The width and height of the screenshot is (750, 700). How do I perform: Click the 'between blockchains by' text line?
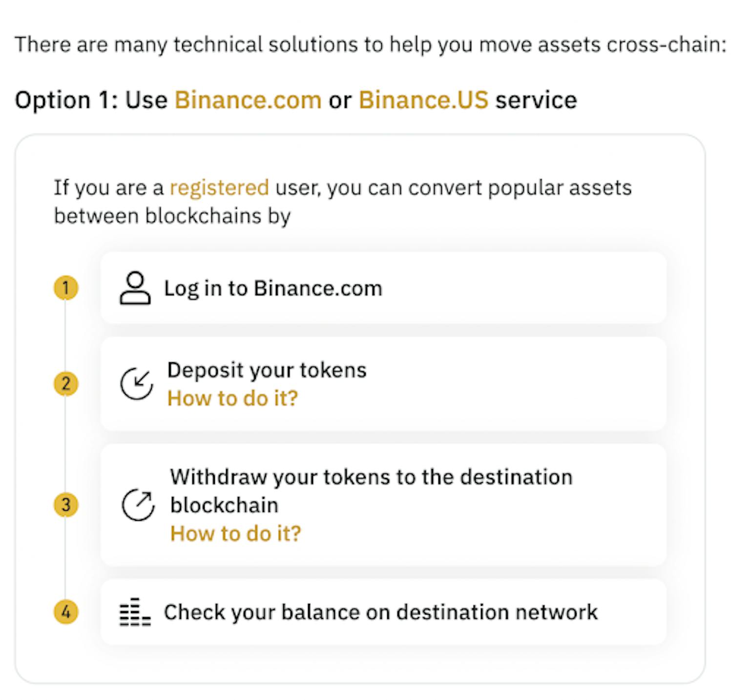coord(172,216)
